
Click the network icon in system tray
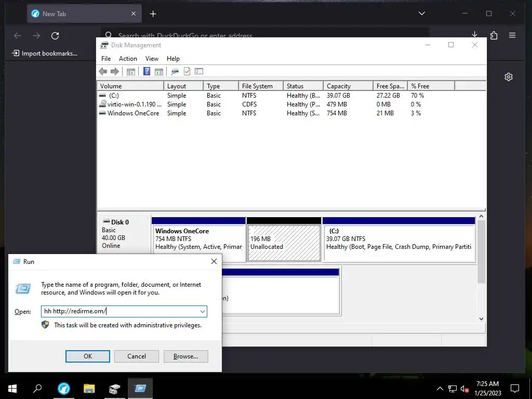pos(453,389)
